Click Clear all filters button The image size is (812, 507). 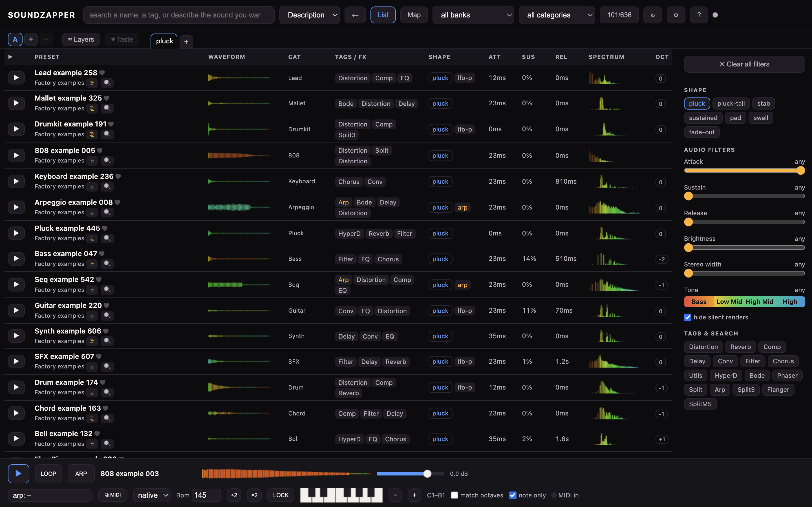[744, 64]
